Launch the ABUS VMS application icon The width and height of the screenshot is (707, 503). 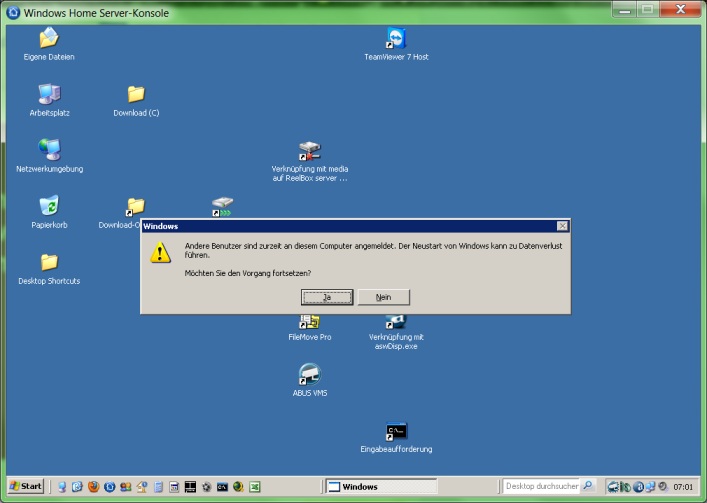coord(308,376)
